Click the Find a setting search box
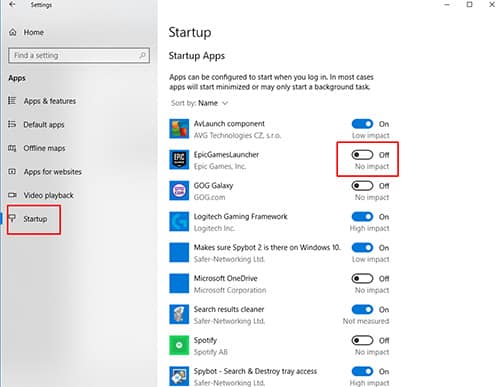 tap(79, 55)
